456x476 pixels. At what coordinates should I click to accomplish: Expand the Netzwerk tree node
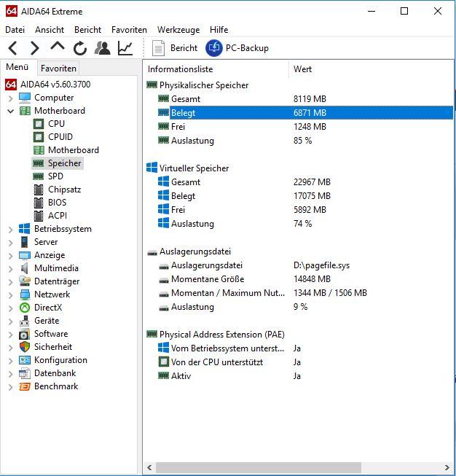pyautogui.click(x=11, y=295)
